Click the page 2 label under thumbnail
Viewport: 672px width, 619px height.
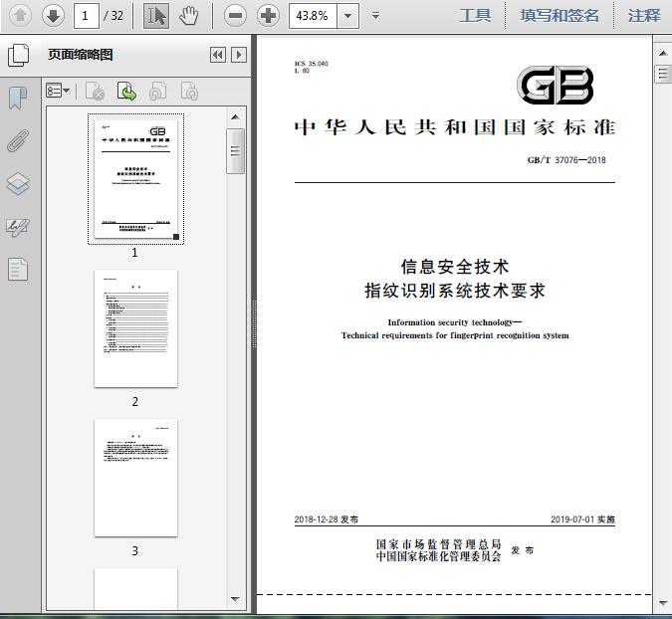[135, 402]
